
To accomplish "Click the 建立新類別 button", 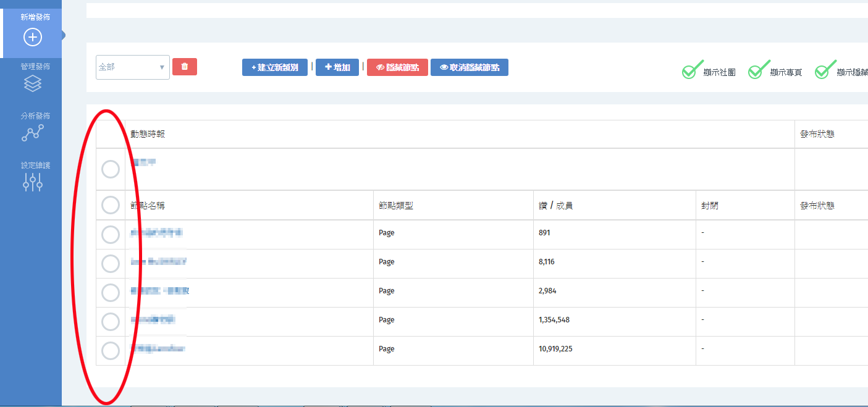I will (x=274, y=67).
